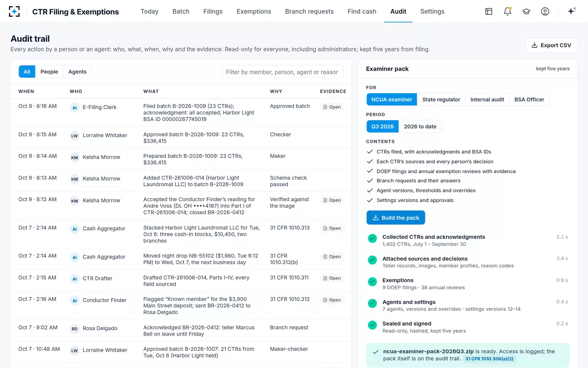Click Rosa Delgado's RD avatar
The width and height of the screenshot is (588, 368).
coord(75,329)
